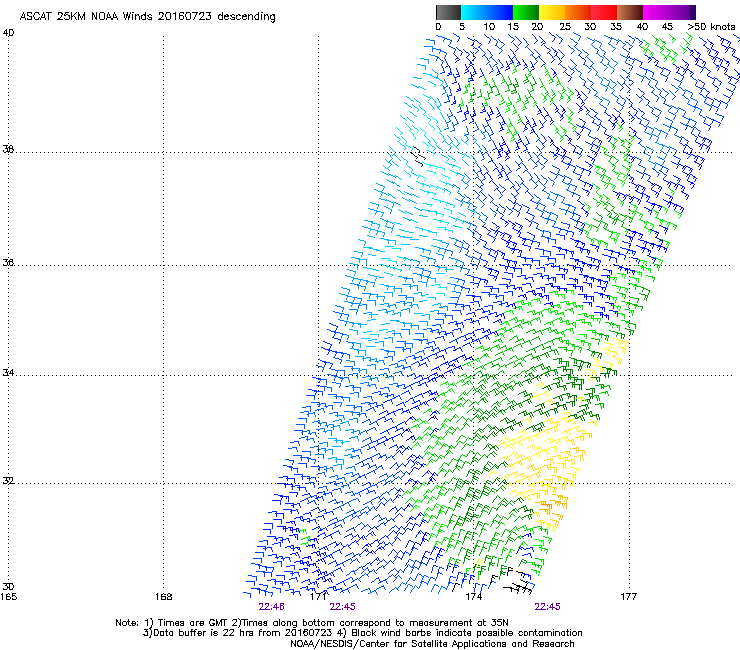
Task: Click the legend tick label '35'
Action: [616, 26]
